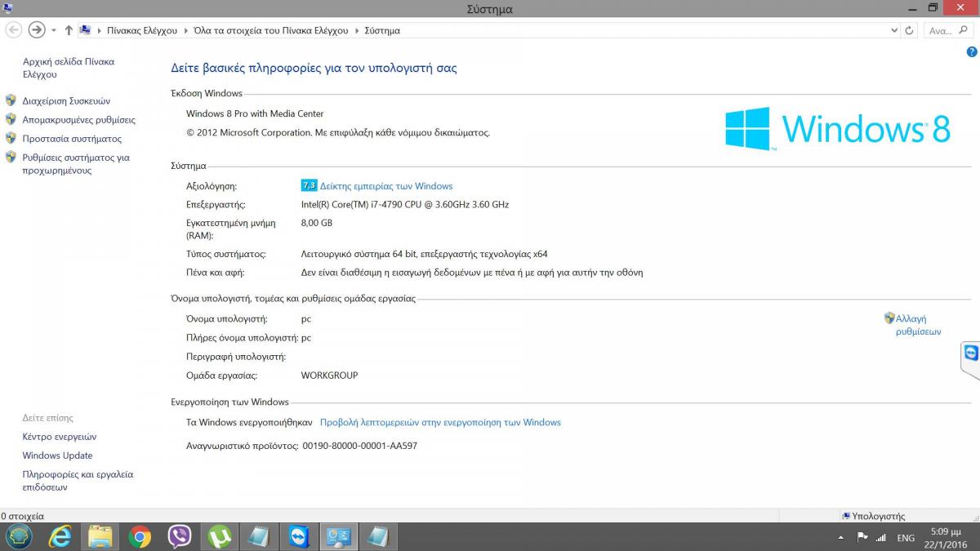Open the Start orb in taskbar
The height and width of the screenshot is (551, 980).
point(18,536)
